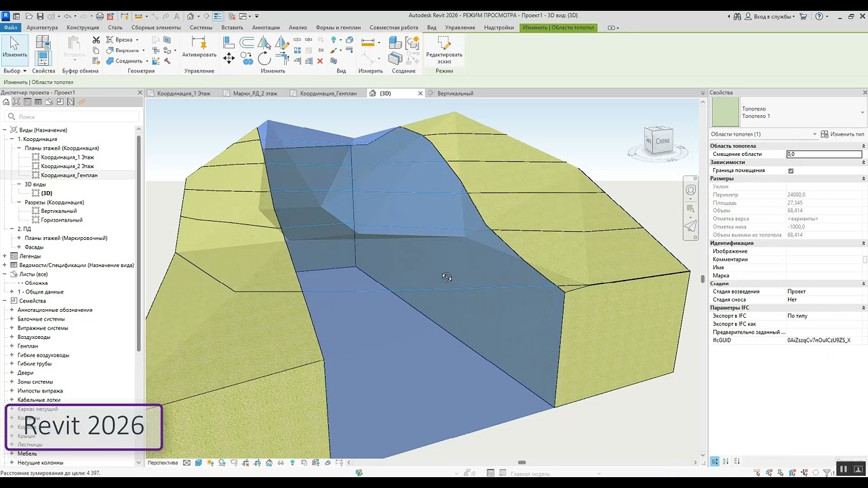Image resolution: width=868 pixels, height=488 pixels.
Task: Toggle Select Links icon in status bar
Action: click(758, 473)
